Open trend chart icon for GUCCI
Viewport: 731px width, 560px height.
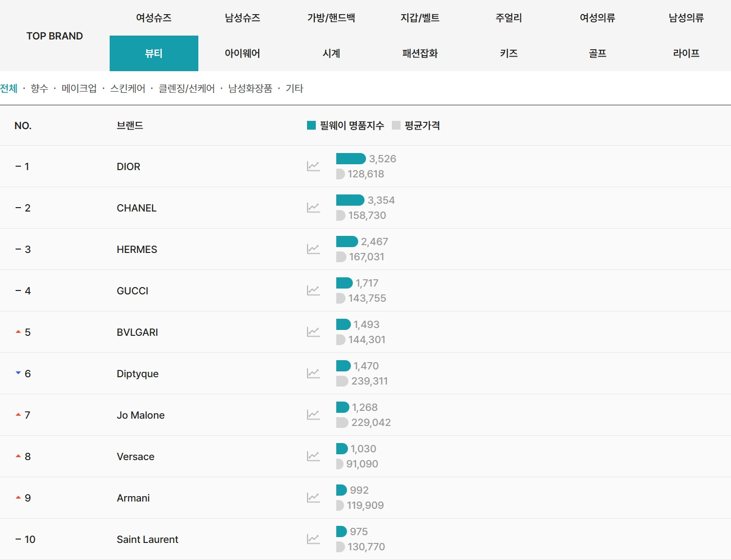click(x=313, y=290)
